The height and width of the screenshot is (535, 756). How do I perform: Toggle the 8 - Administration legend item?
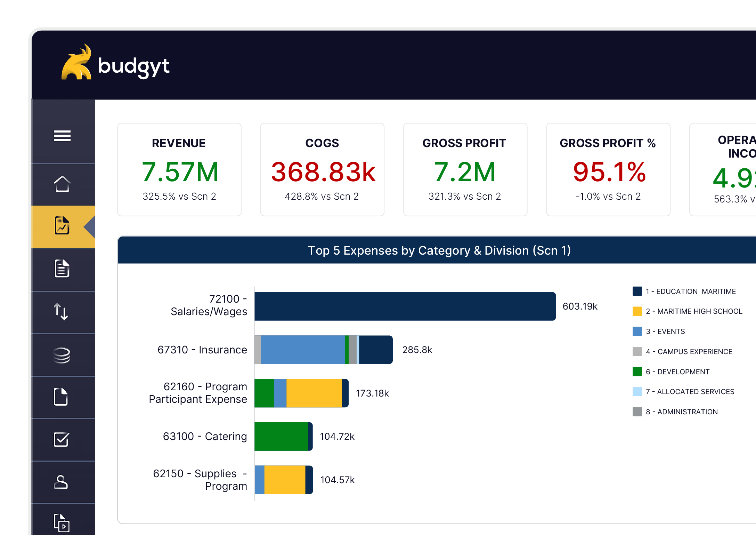coord(681,412)
